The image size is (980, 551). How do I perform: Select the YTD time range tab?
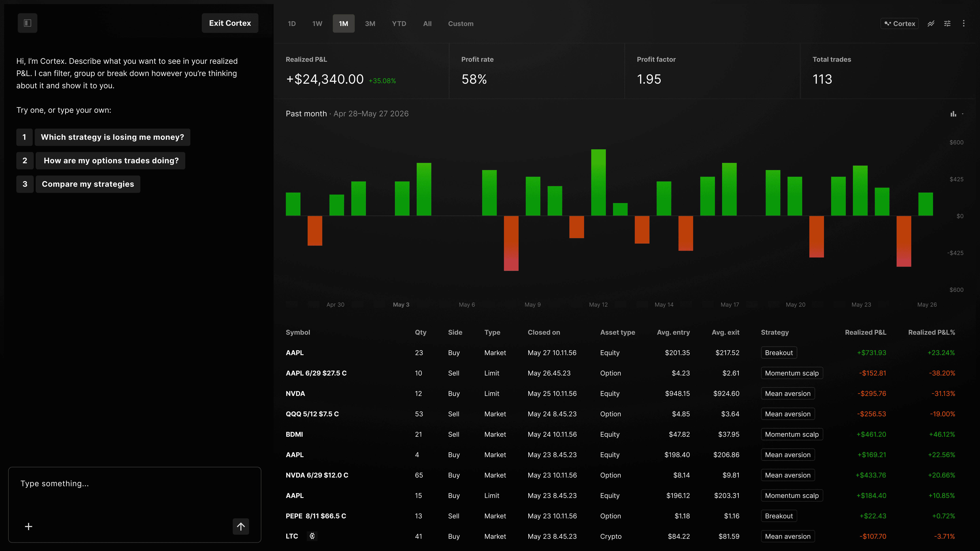[x=399, y=24]
